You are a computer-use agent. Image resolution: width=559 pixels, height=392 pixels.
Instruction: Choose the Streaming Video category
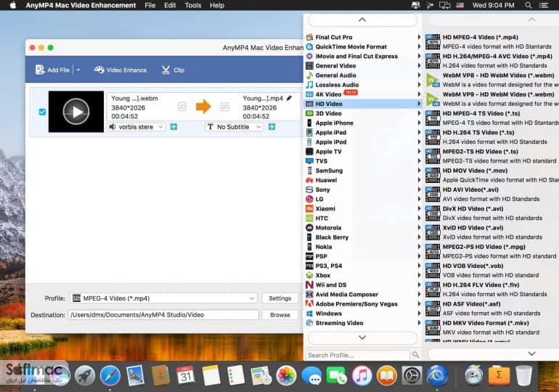[x=363, y=323]
